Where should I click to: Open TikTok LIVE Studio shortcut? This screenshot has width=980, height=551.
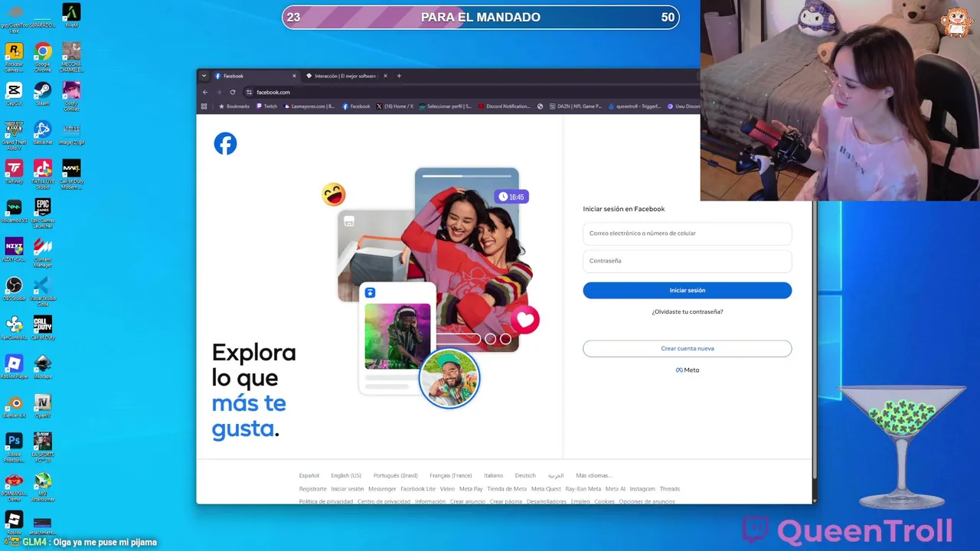pyautogui.click(x=43, y=174)
